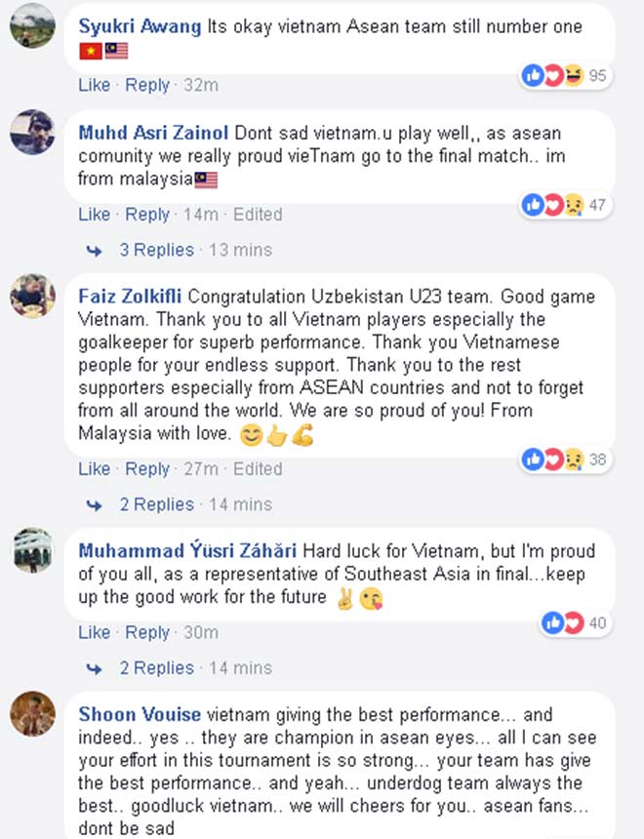Like Faiz Zolkifli's comment
This screenshot has width=644, height=839.
point(95,469)
